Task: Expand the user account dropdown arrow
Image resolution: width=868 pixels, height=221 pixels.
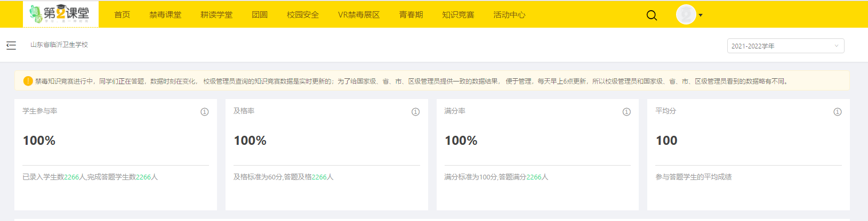Action: click(x=701, y=15)
